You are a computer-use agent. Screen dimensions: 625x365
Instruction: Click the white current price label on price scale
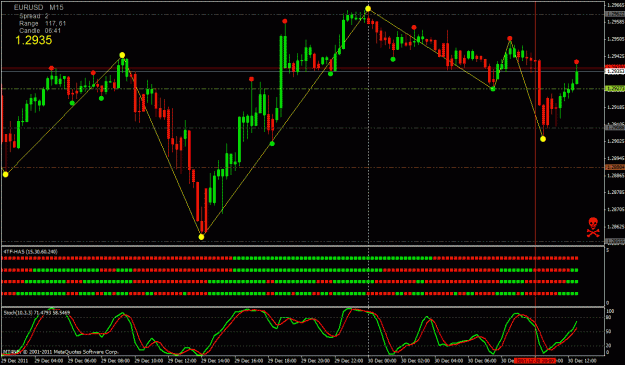tap(615, 71)
